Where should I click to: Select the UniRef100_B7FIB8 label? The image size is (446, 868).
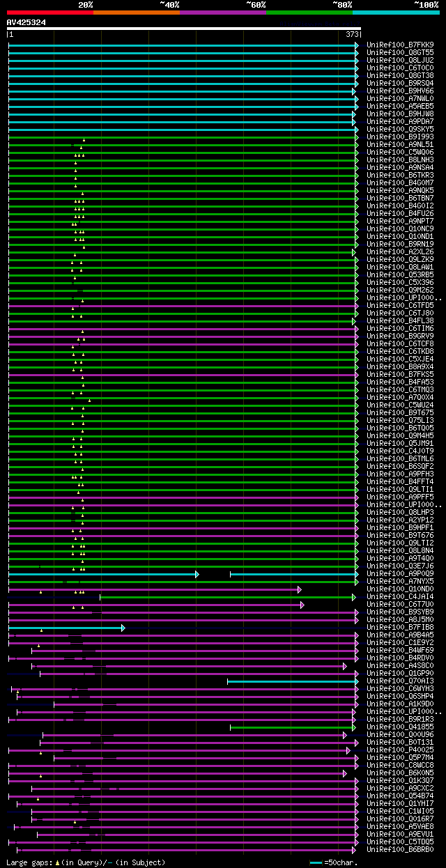[x=400, y=628]
